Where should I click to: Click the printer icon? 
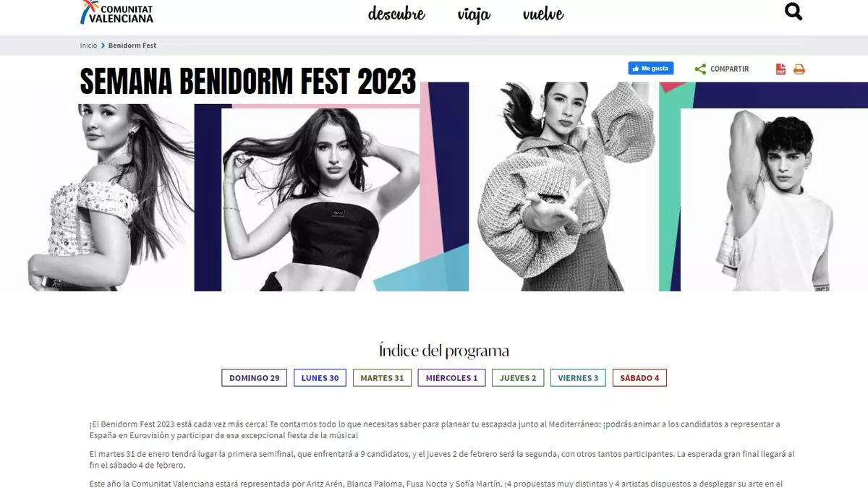tap(799, 69)
